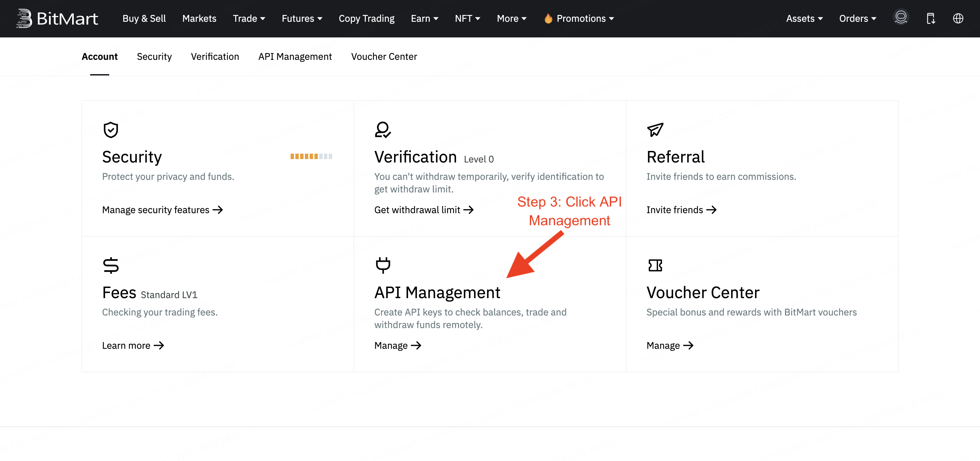
Task: Open the Futures dropdown
Action: tap(302, 18)
